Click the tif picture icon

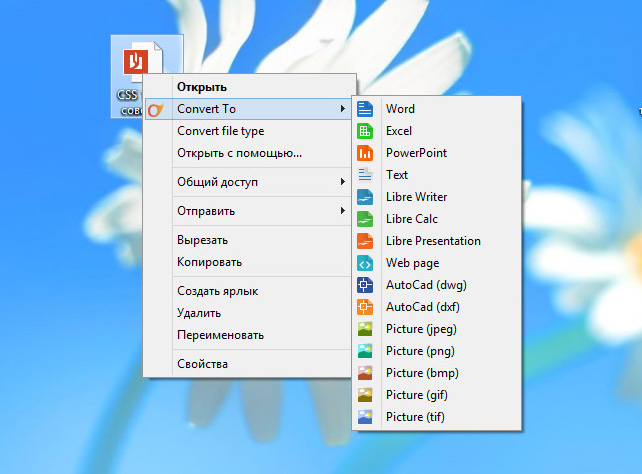[x=365, y=417]
